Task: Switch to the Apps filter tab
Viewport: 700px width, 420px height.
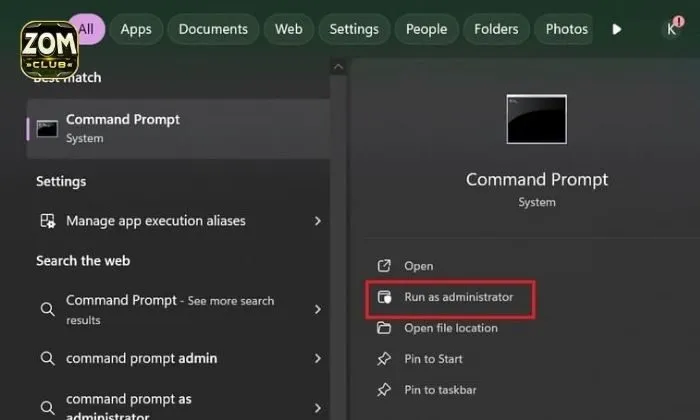Action: [135, 29]
